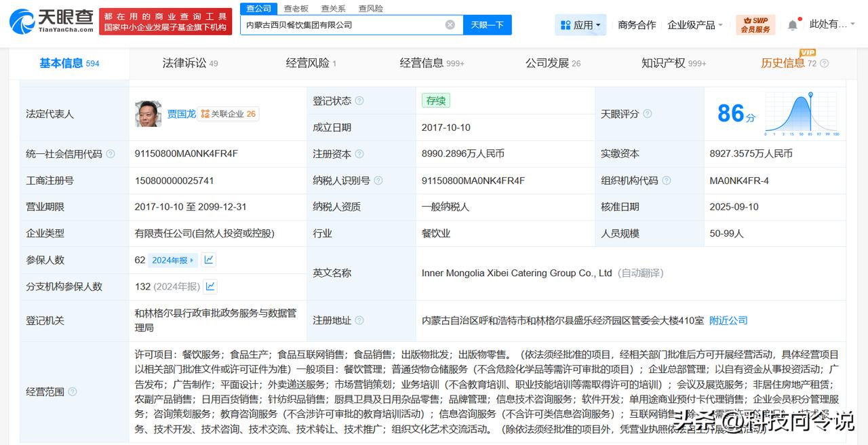868x445 pixels.
Task: Open the help icon beside 登记状态
Action: (359, 100)
